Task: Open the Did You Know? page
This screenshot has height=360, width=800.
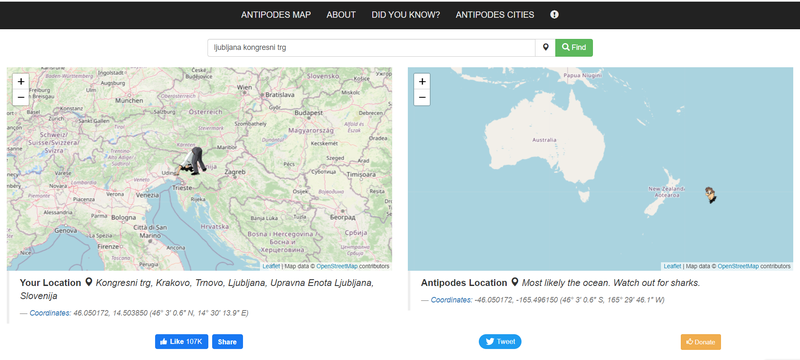Action: coord(406,15)
